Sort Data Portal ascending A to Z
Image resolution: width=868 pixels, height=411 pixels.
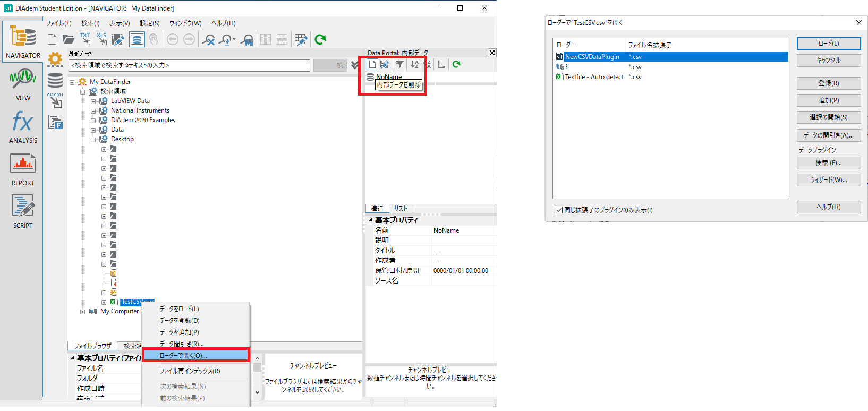[x=414, y=64]
